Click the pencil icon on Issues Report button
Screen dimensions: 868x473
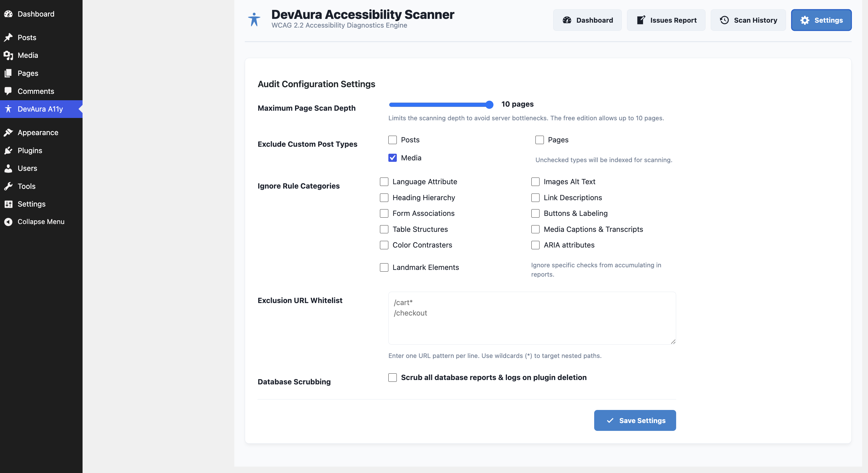pyautogui.click(x=641, y=20)
